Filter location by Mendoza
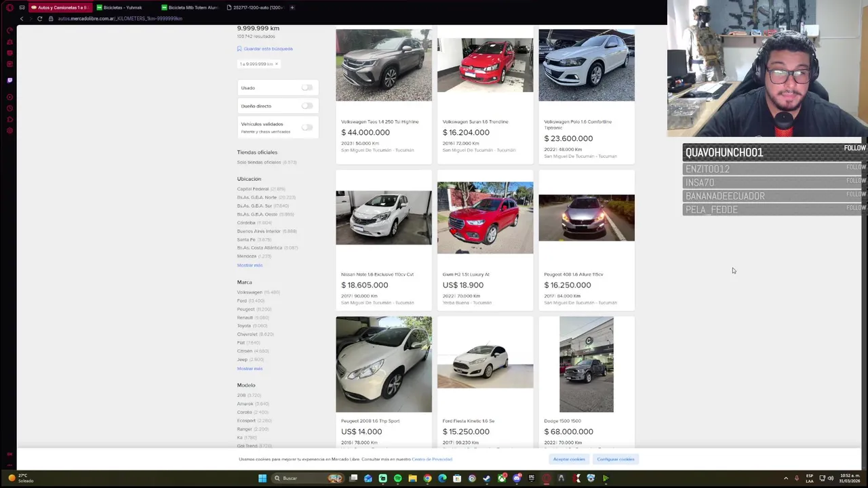 (247, 256)
